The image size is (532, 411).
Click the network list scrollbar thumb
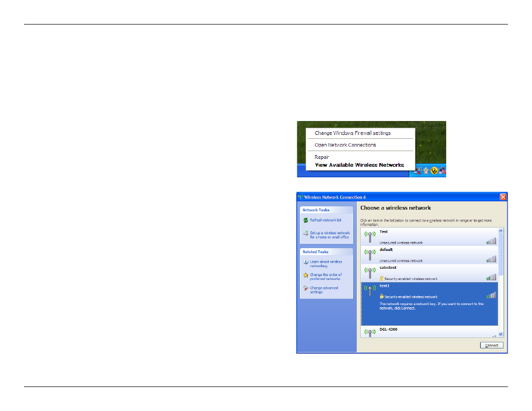[x=500, y=254]
